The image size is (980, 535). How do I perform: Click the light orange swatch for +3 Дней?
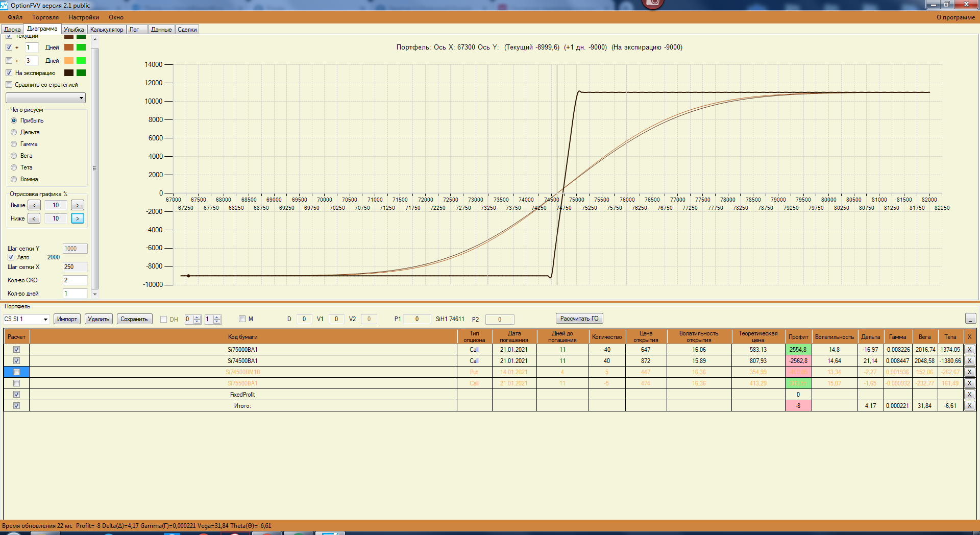(69, 61)
